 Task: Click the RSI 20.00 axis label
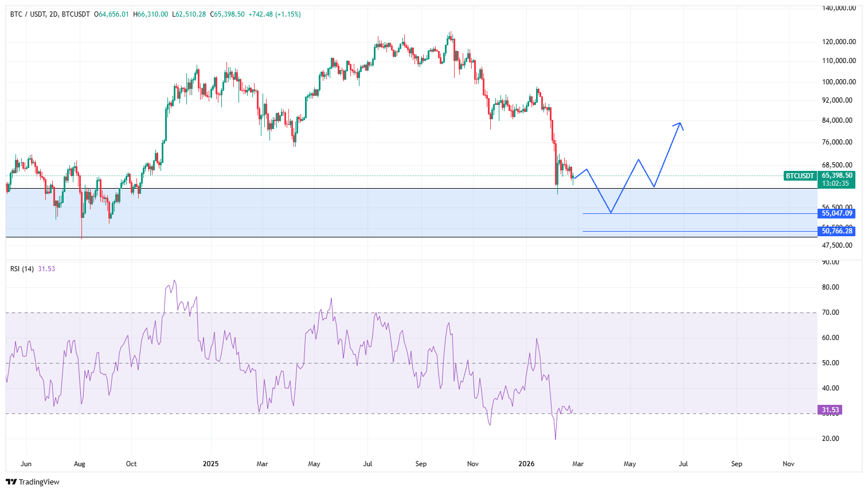pyautogui.click(x=830, y=439)
